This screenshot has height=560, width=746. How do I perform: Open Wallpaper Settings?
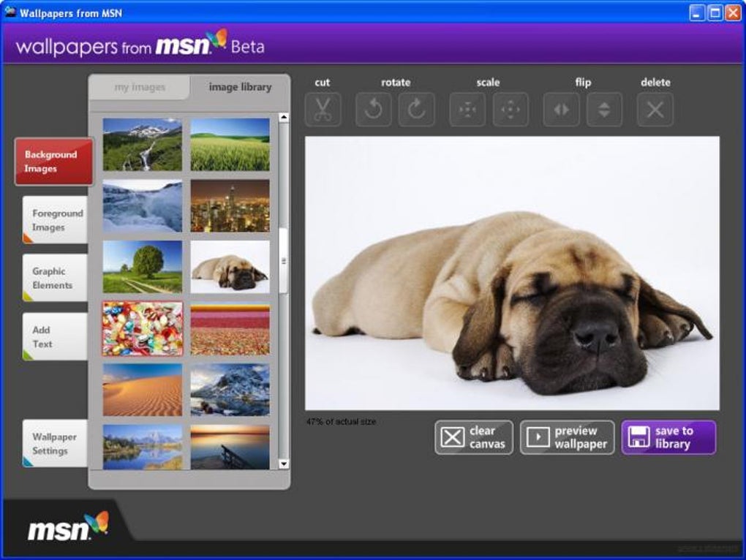[x=55, y=444]
